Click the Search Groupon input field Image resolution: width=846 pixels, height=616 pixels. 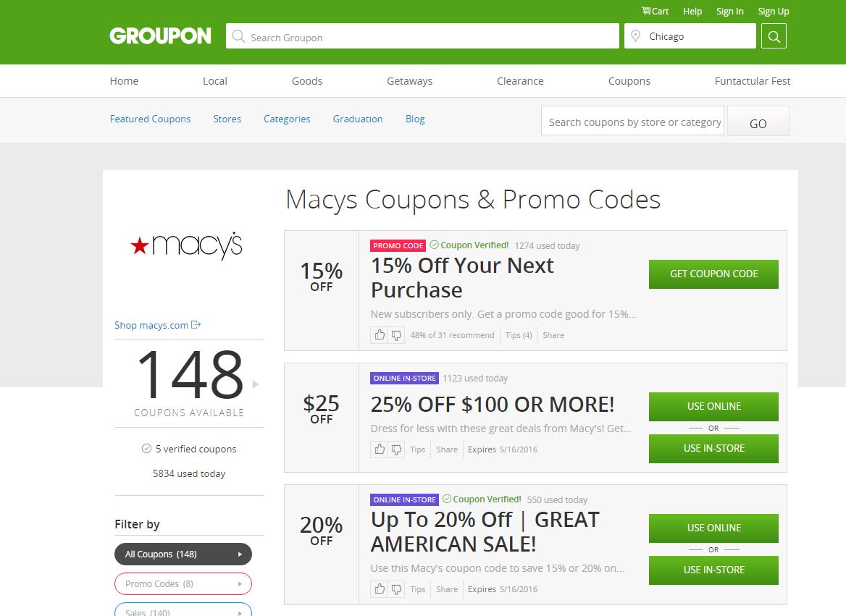(422, 36)
